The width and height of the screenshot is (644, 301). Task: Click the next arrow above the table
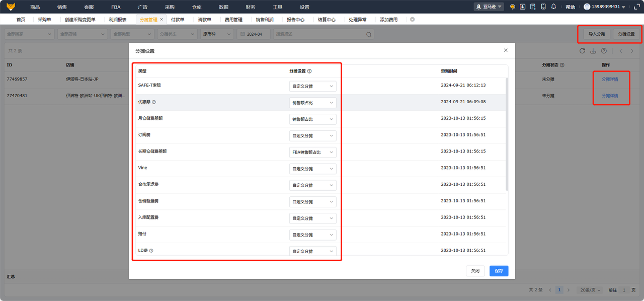[632, 51]
